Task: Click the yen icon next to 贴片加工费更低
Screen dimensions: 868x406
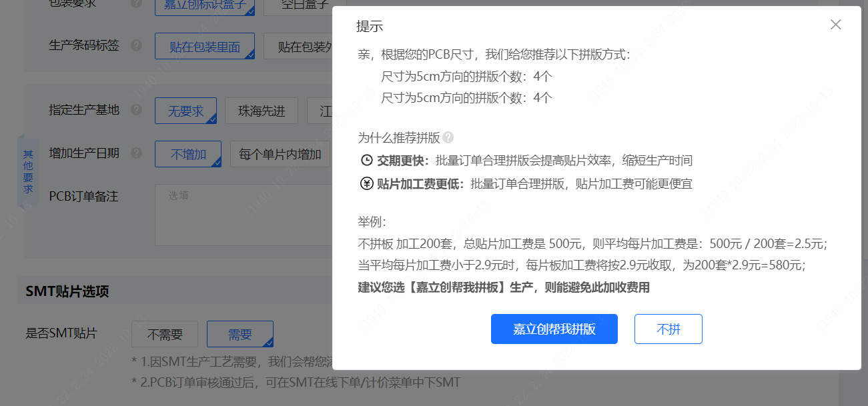Action: [366, 184]
